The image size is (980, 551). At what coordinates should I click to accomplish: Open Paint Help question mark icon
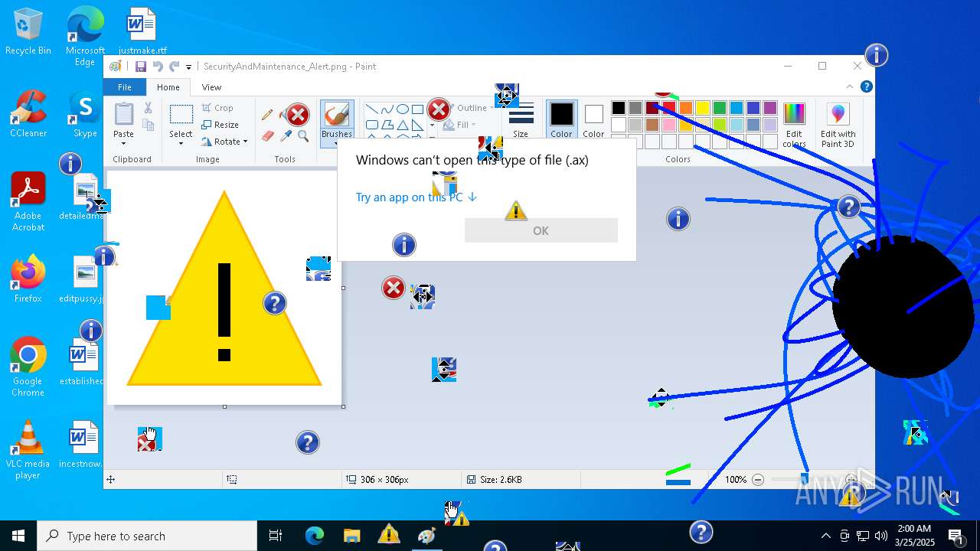[x=867, y=87]
